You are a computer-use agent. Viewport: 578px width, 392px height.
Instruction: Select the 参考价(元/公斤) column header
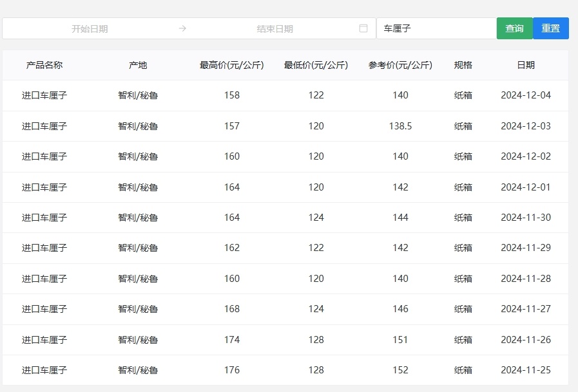click(x=400, y=64)
